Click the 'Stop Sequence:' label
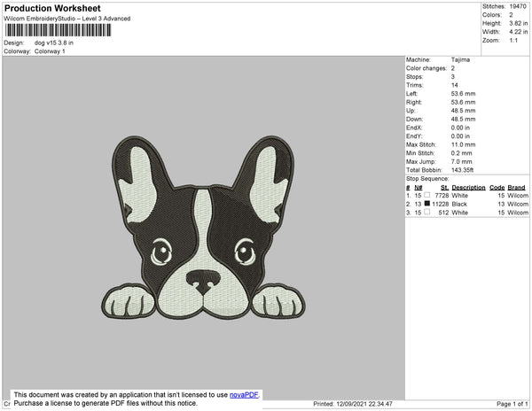Image resolution: width=532 pixels, height=411 pixels. point(427,179)
